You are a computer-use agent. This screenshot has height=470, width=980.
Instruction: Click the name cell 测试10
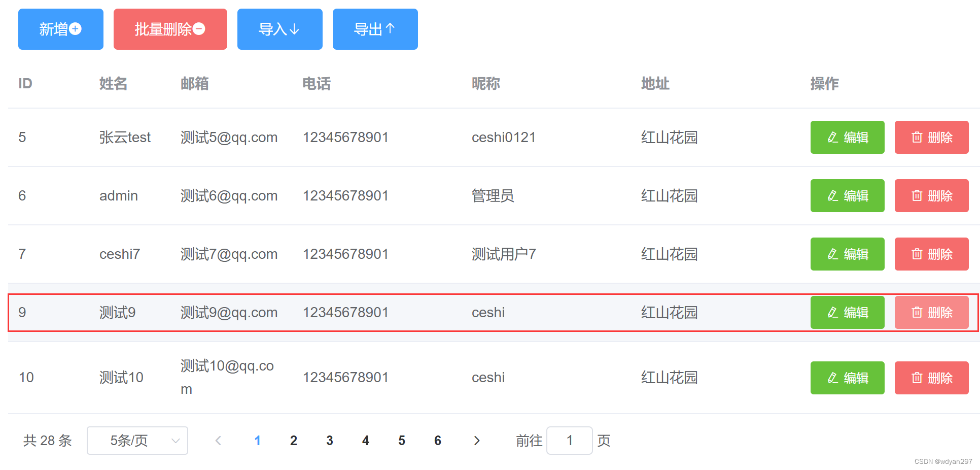click(121, 377)
